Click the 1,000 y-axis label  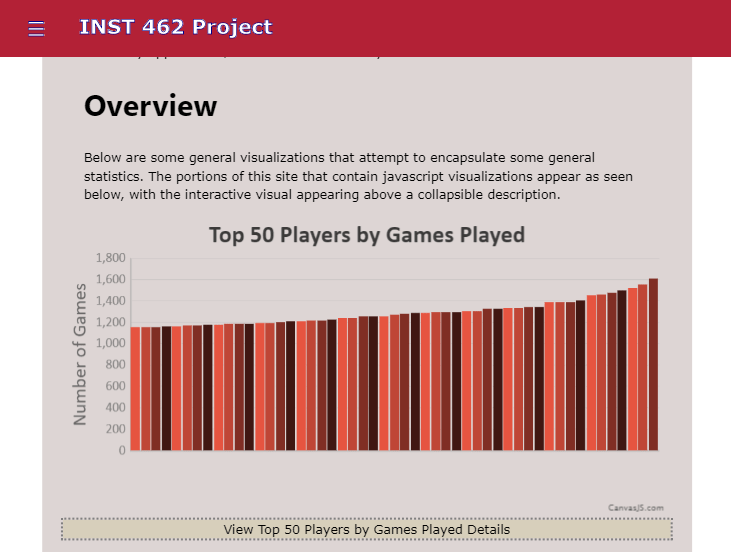tap(110, 343)
